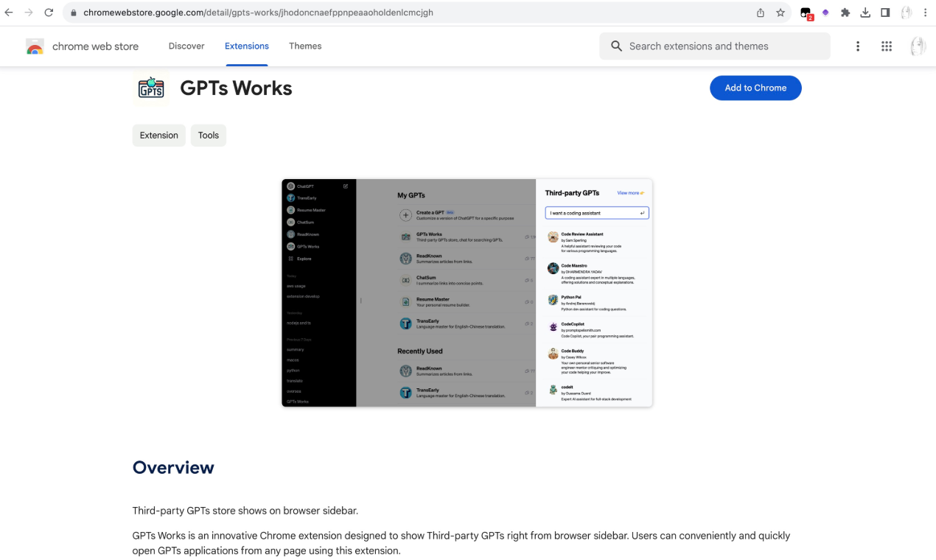Select the Extensions tab
The height and width of the screenshot is (560, 936).
247,46
